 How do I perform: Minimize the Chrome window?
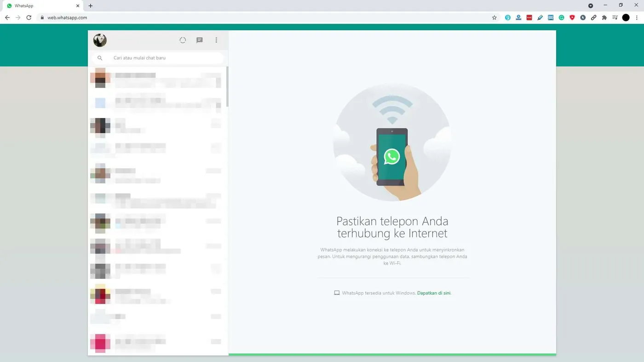click(605, 5)
